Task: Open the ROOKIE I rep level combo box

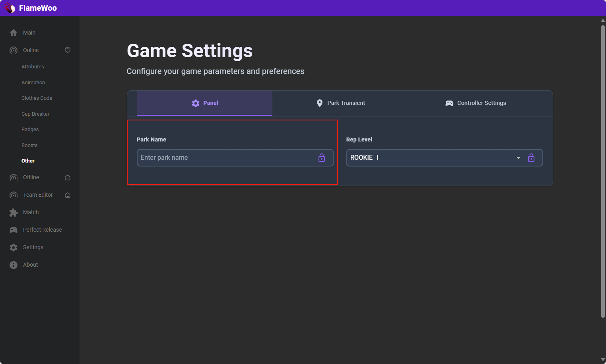Action: point(445,158)
